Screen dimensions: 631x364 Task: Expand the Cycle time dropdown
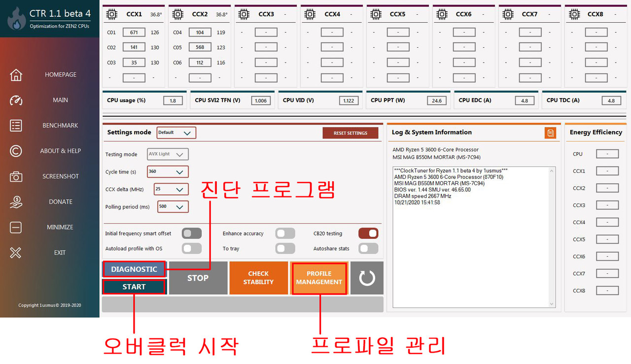click(x=168, y=172)
